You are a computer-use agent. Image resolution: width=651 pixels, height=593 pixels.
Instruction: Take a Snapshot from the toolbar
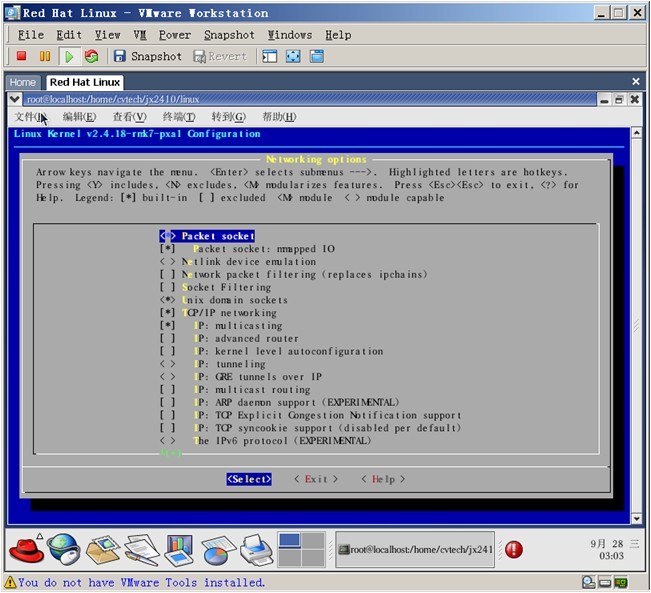(147, 57)
